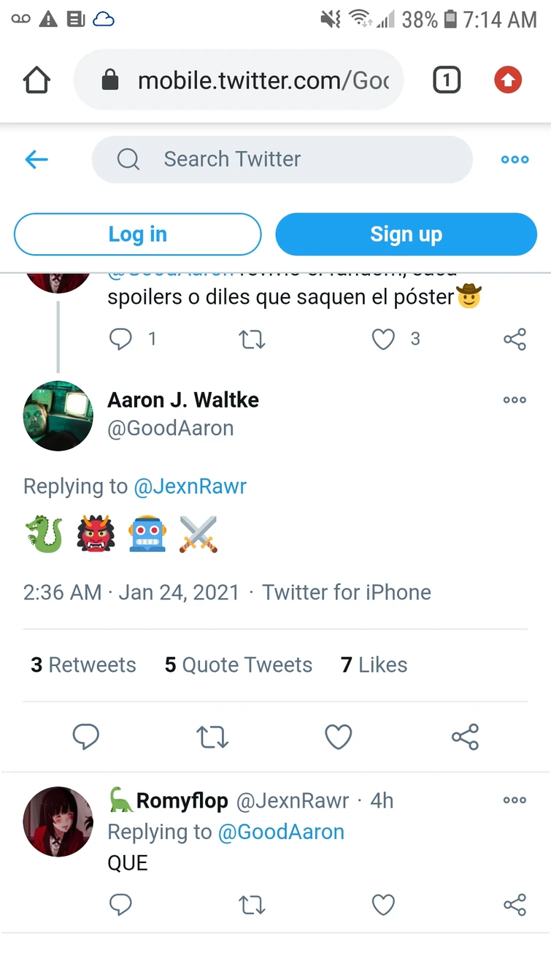Retweet Aaron J. Waltke's emoji tweet
Screen dimensions: 551x980
(213, 737)
